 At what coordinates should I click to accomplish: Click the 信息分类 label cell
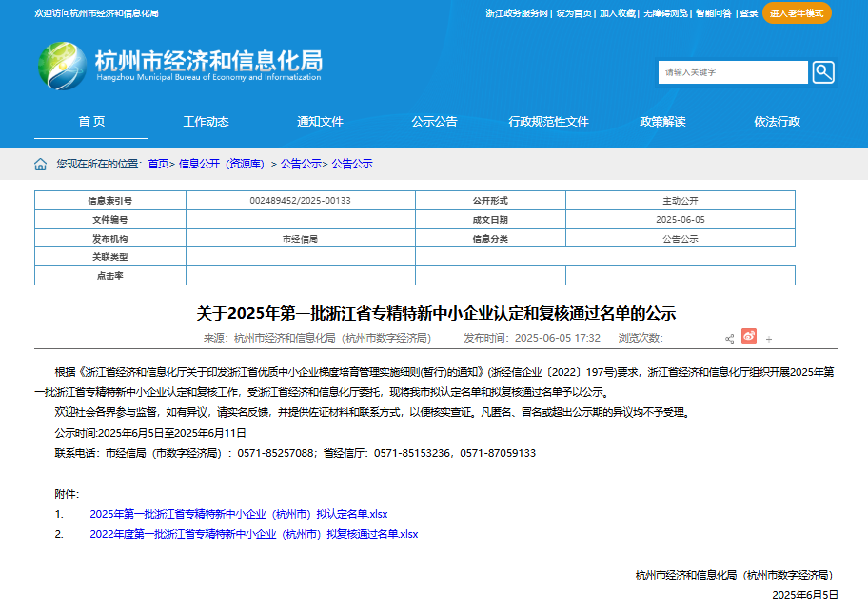point(490,239)
